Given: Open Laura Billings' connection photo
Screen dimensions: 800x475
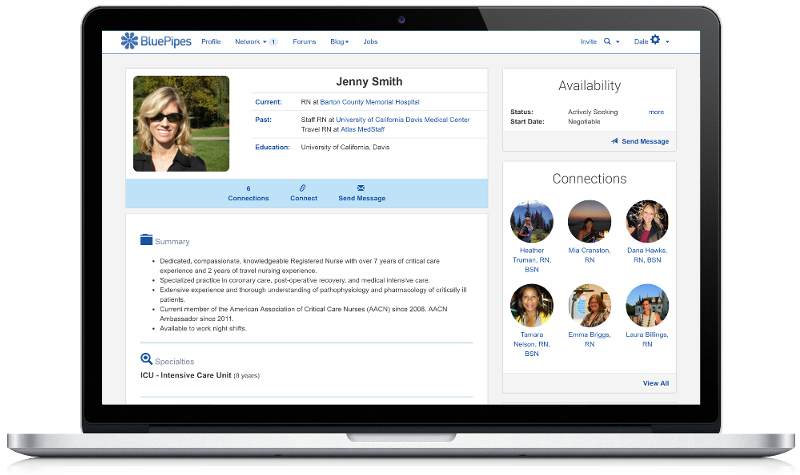Looking at the screenshot, I should 647,305.
